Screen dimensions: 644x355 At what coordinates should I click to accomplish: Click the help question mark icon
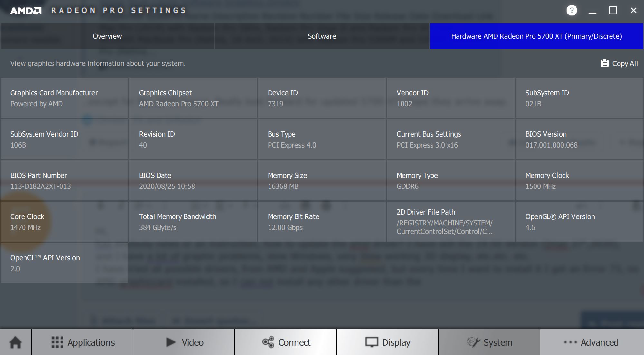pyautogui.click(x=572, y=10)
